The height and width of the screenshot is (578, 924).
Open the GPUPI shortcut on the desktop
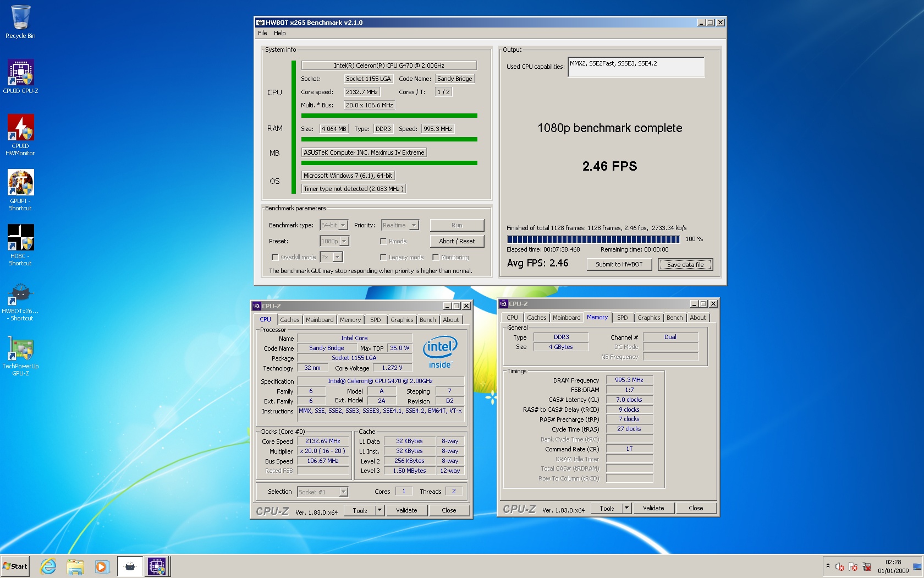point(20,190)
